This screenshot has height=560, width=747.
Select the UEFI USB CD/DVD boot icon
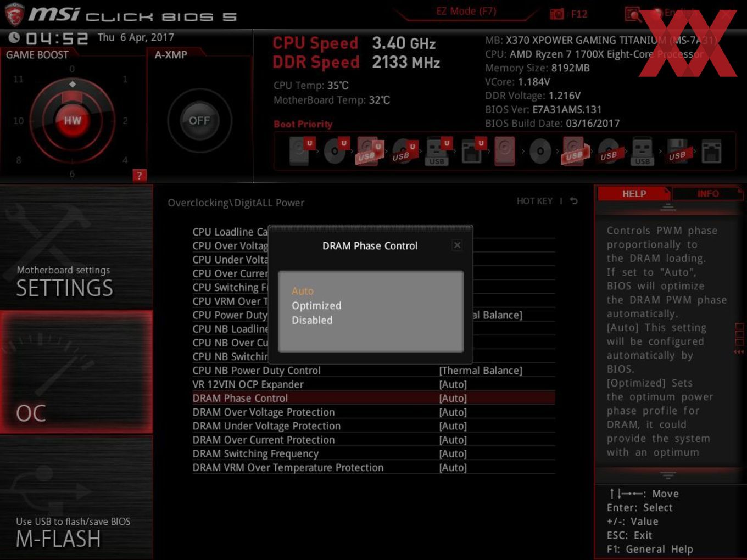tap(404, 151)
